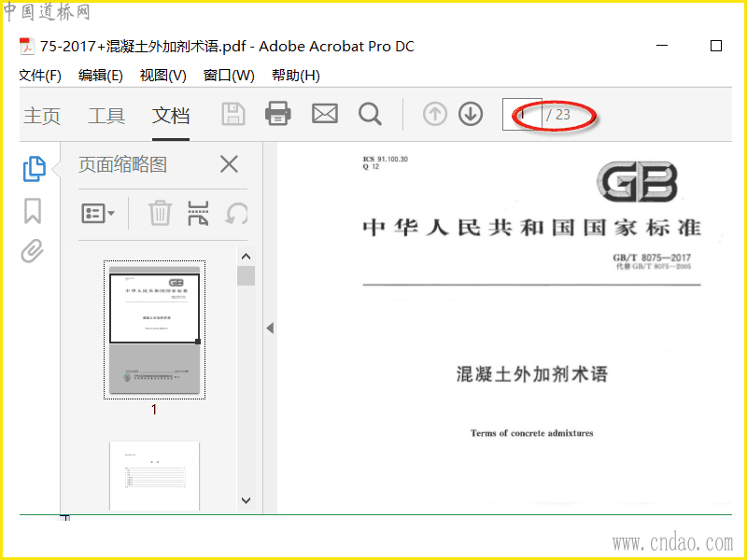747x560 pixels.
Task: Click the document title 混凝土外加剂术语
Action: [532, 374]
